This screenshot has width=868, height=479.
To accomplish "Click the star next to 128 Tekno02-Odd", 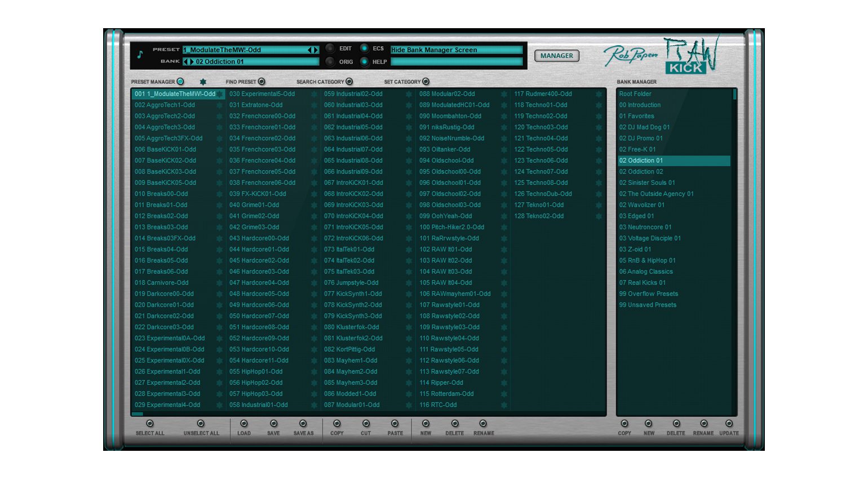I will point(599,216).
